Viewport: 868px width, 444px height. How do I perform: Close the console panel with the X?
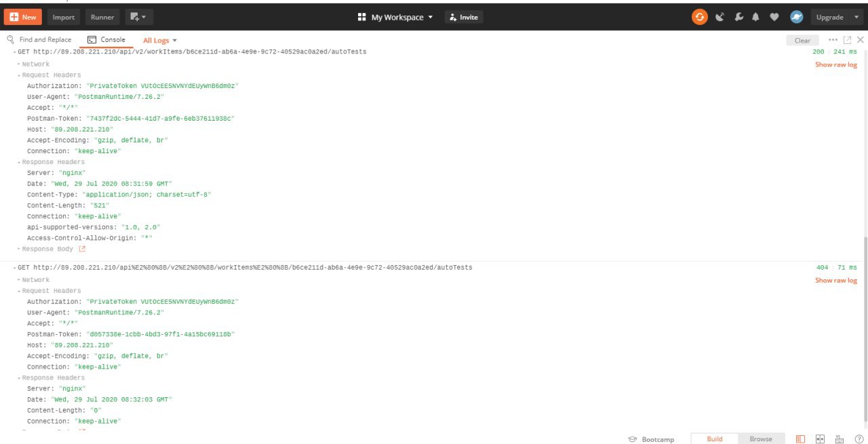pos(861,40)
